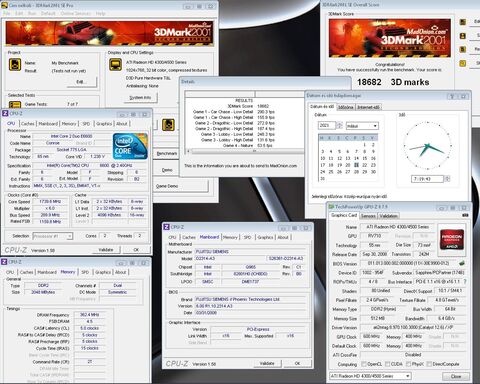Click the 18682 3D marks score text
The height and width of the screenshot is (384, 480).
tap(393, 82)
